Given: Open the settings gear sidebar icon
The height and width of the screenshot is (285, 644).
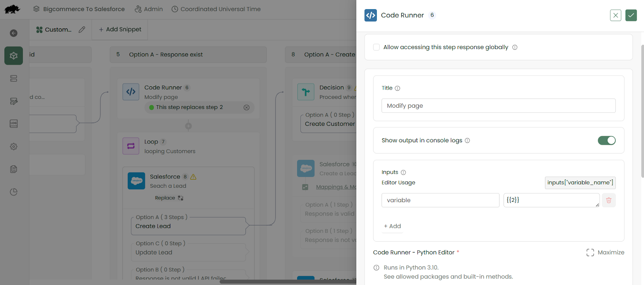Looking at the screenshot, I should (x=14, y=146).
